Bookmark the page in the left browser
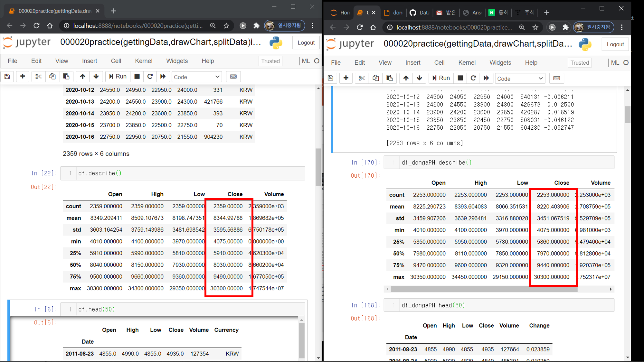 226,26
